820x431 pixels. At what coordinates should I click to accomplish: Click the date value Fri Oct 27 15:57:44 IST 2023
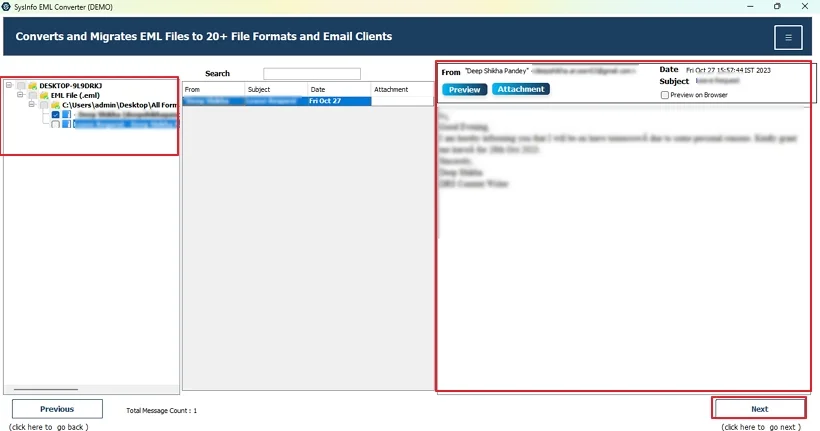pos(728,70)
